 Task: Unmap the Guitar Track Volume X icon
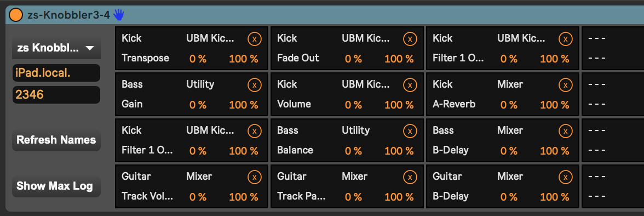[x=254, y=177]
